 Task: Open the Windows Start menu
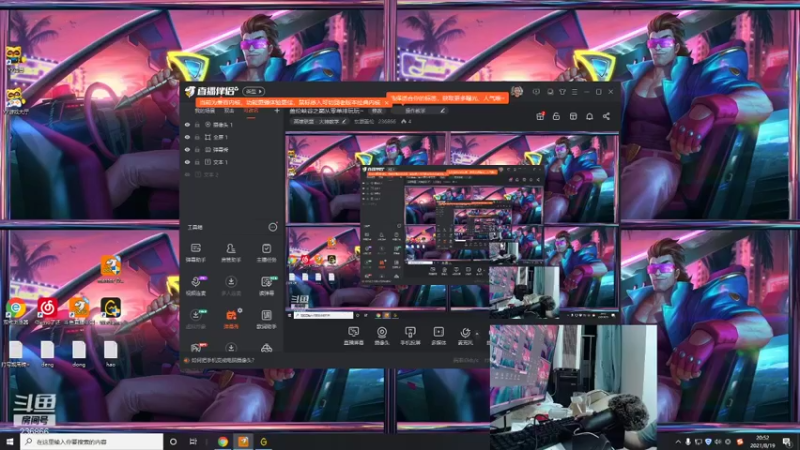(10, 442)
